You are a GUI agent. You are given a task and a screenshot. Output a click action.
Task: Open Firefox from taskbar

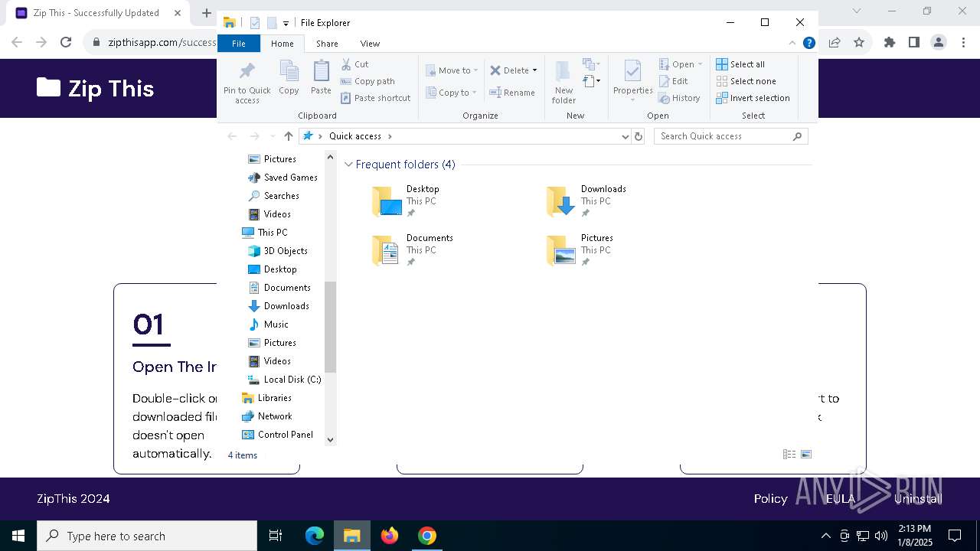tap(390, 536)
